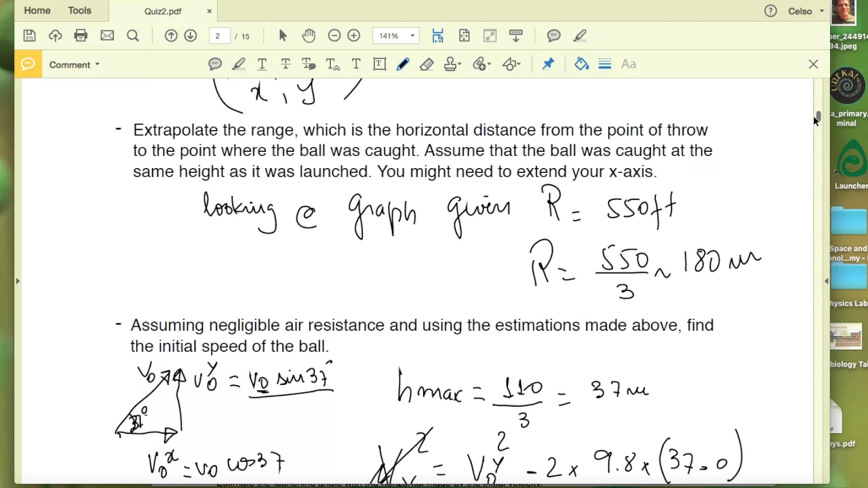
Task: Open the Find text search
Action: [133, 36]
